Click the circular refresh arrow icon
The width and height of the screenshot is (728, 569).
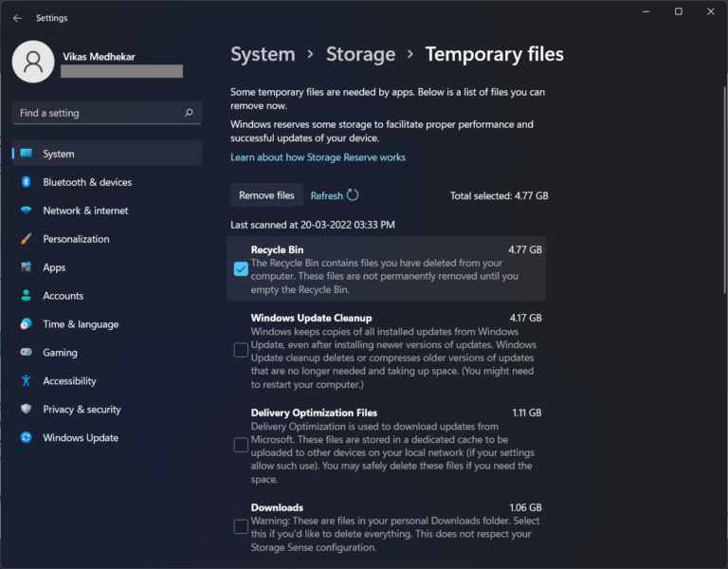[353, 195]
